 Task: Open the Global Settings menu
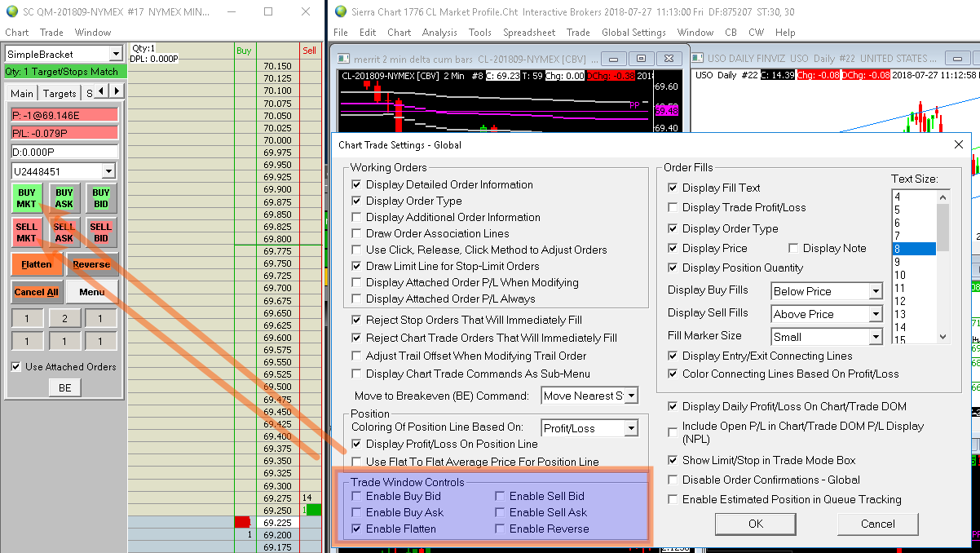pos(633,33)
